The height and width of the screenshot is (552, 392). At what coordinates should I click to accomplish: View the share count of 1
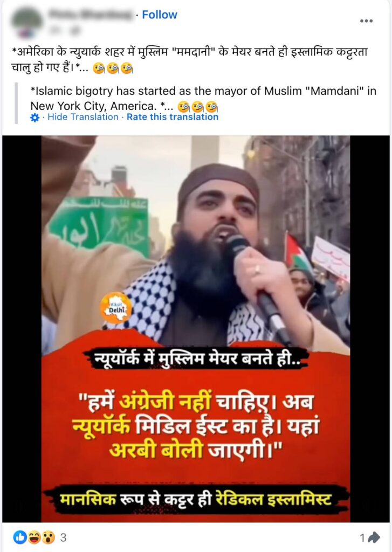coord(362,537)
